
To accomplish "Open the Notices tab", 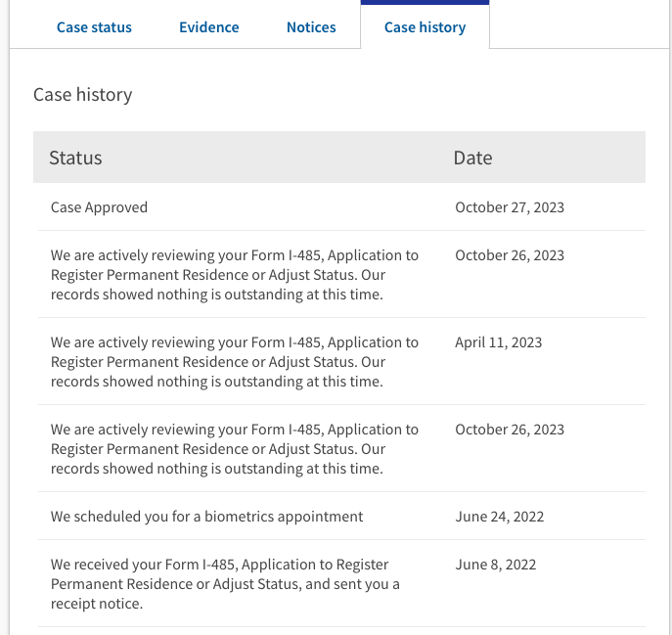I will (311, 27).
